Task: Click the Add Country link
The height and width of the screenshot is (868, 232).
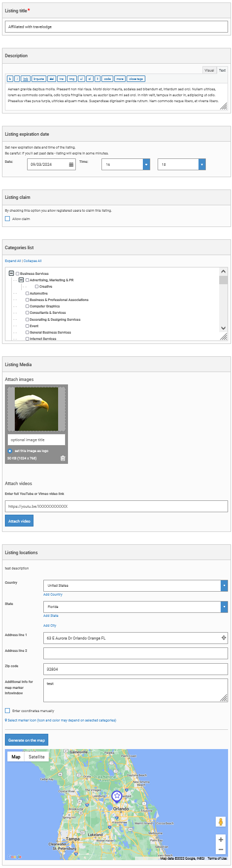Action: [x=53, y=595]
